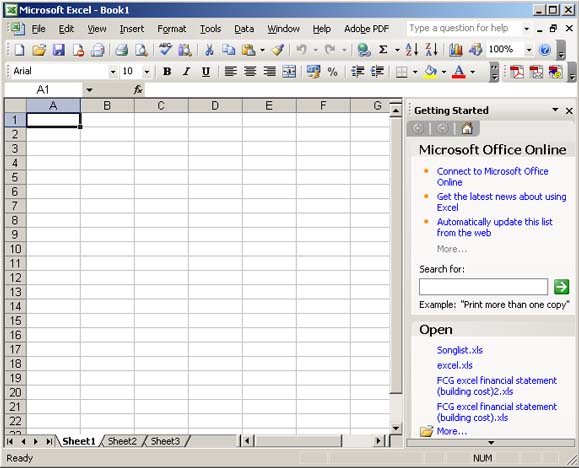Expand the Name Box dropdown arrow
Screen dimensions: 579x468
(89, 89)
